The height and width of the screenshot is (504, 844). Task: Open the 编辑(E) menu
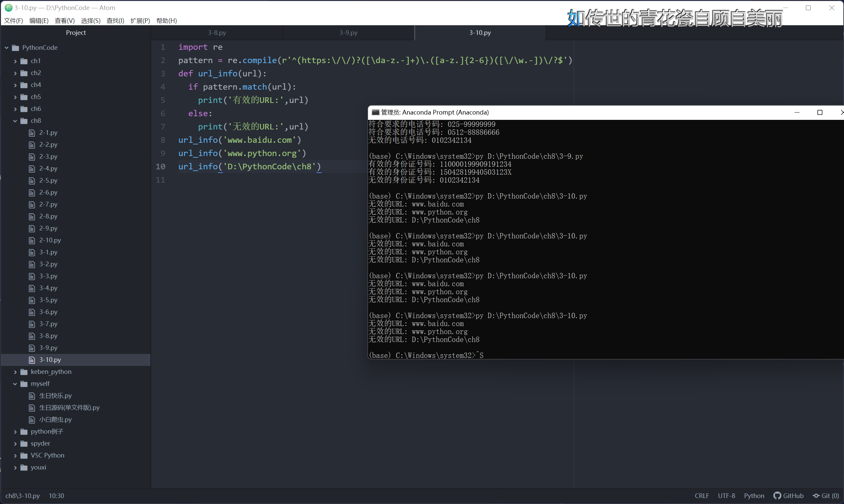pos(39,21)
